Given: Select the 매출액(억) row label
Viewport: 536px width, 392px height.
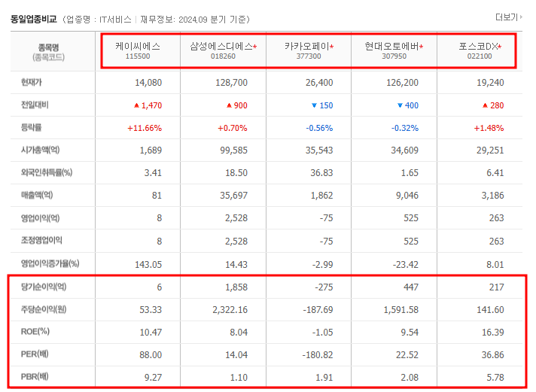Looking at the screenshot, I should click(37, 195).
